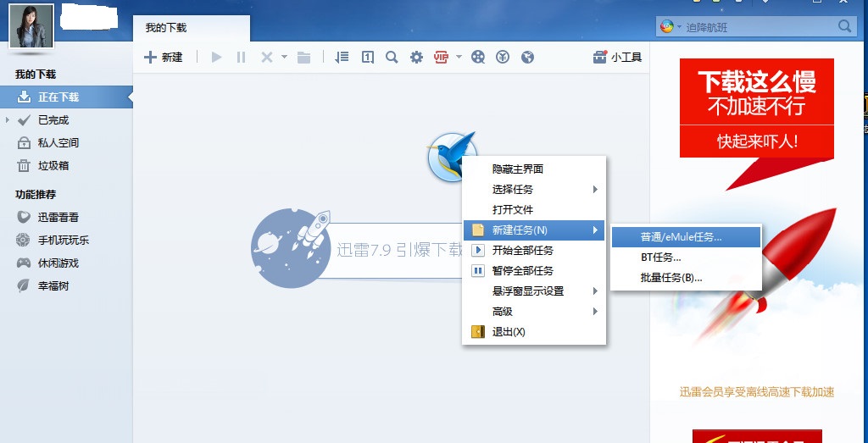Open 悬浮窗显示设置 submenu
This screenshot has width=868, height=443.
pyautogui.click(x=534, y=291)
